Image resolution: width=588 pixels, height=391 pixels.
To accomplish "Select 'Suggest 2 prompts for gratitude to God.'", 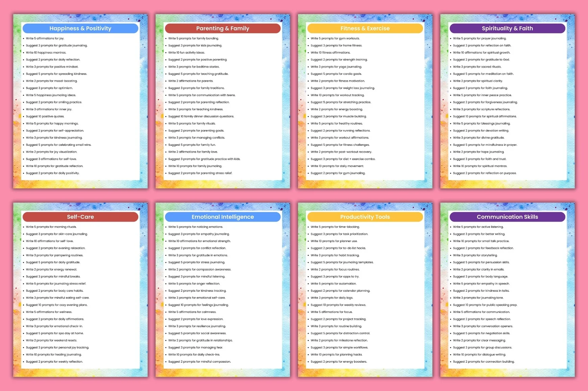I will (x=481, y=60).
